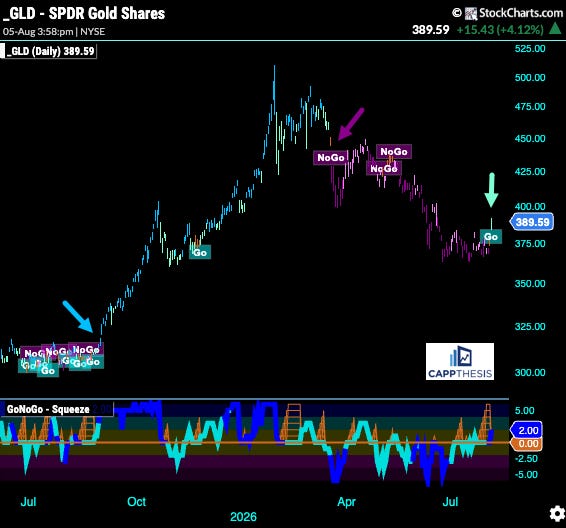Image resolution: width=566 pixels, height=528 pixels.
Task: Click the StockCharts.com logo
Action: tap(514, 13)
